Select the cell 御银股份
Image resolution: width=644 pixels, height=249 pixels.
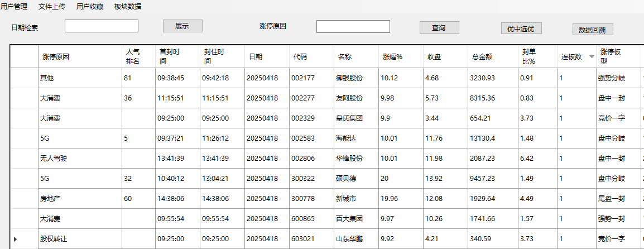coord(356,78)
